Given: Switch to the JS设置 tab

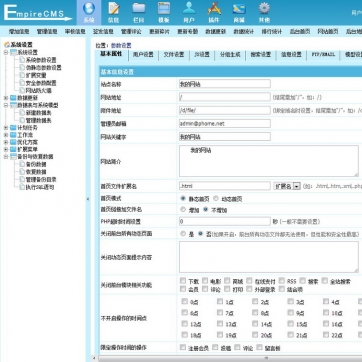Looking at the screenshot, I should (x=201, y=55).
